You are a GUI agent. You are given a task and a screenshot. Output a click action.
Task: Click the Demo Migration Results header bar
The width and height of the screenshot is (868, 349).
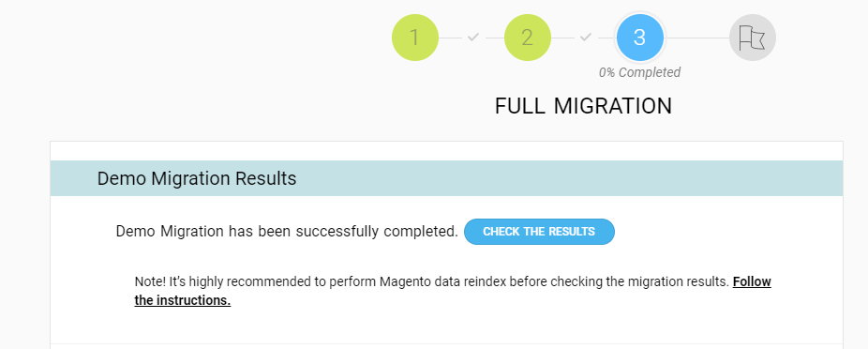click(x=447, y=178)
